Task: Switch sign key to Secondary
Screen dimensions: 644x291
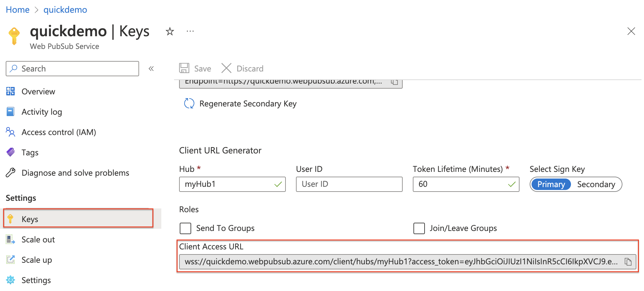Action: pos(596,184)
